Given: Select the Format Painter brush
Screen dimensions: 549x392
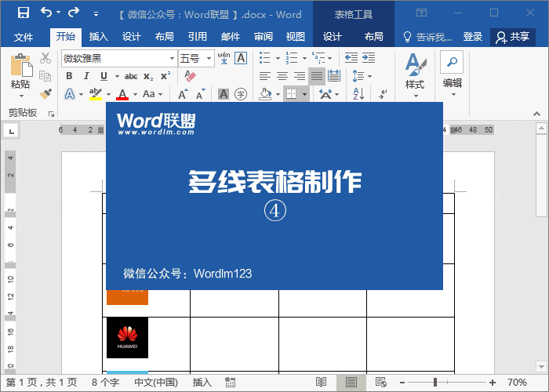Looking at the screenshot, I should pos(45,93).
